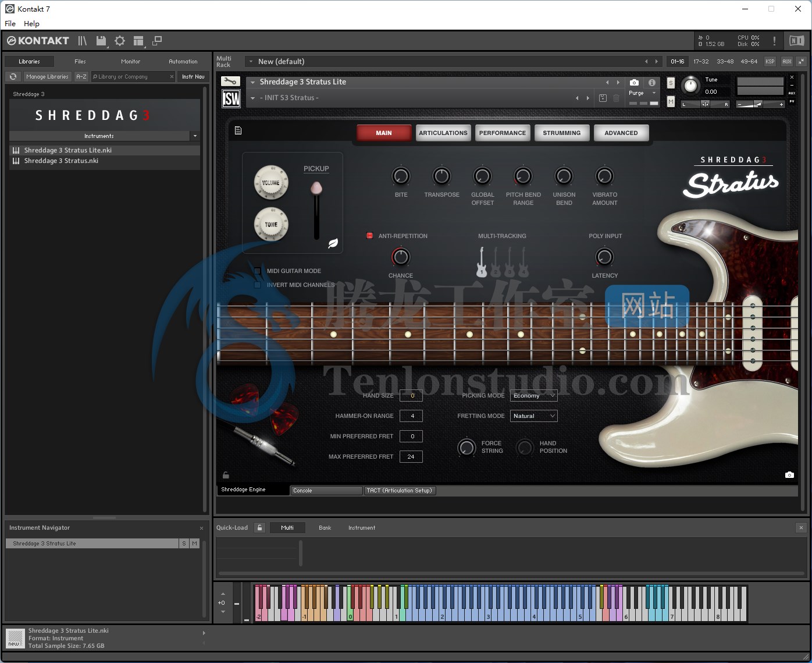Image resolution: width=812 pixels, height=663 pixels.
Task: Open the STRUMMING tab
Action: [562, 133]
